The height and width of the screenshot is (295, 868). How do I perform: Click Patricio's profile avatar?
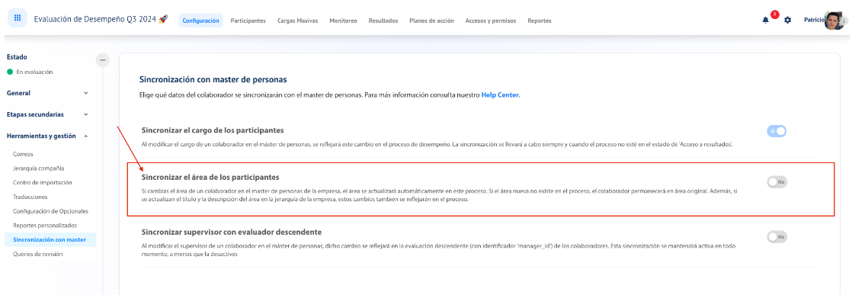(833, 20)
